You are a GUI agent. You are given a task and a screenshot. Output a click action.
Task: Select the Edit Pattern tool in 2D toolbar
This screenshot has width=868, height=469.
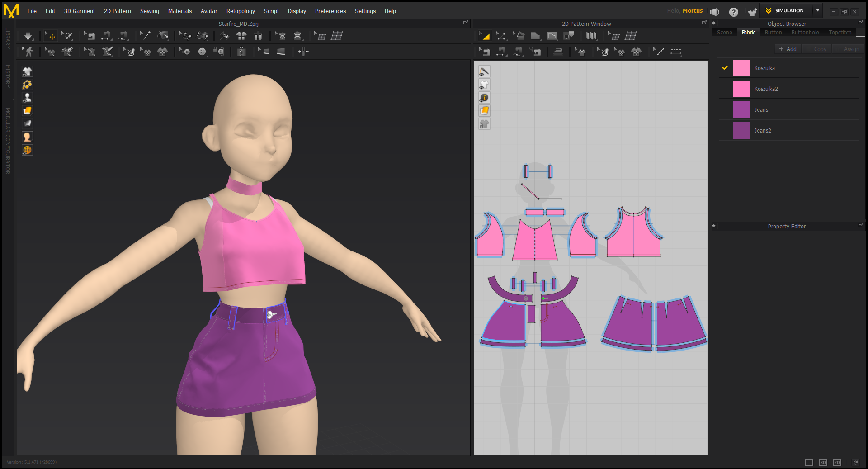(501, 36)
